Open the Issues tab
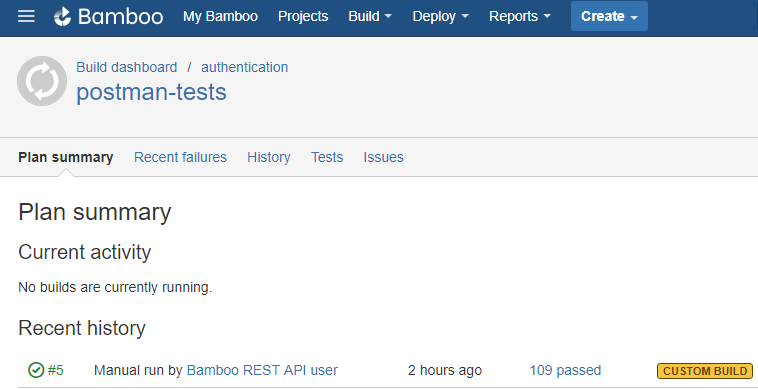This screenshot has height=389, width=758. click(383, 157)
